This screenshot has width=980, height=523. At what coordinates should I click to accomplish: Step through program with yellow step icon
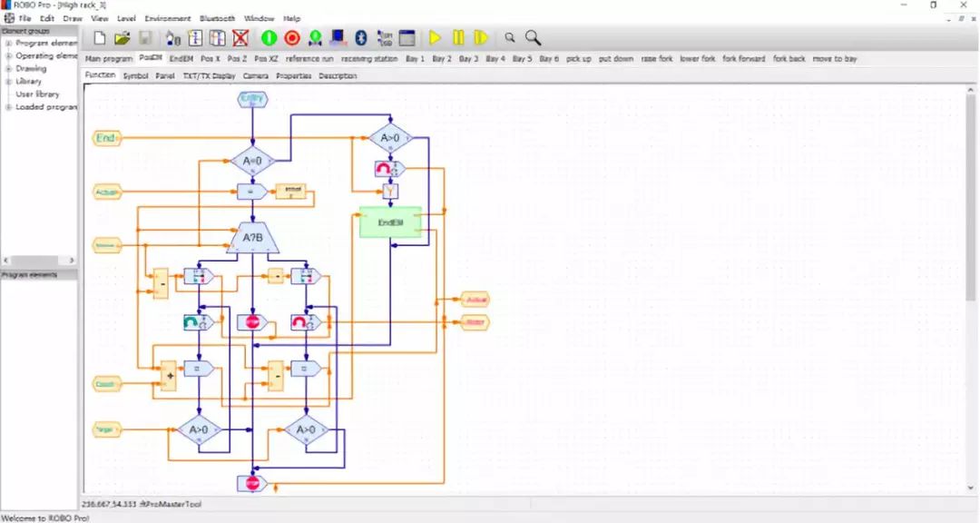click(x=481, y=38)
